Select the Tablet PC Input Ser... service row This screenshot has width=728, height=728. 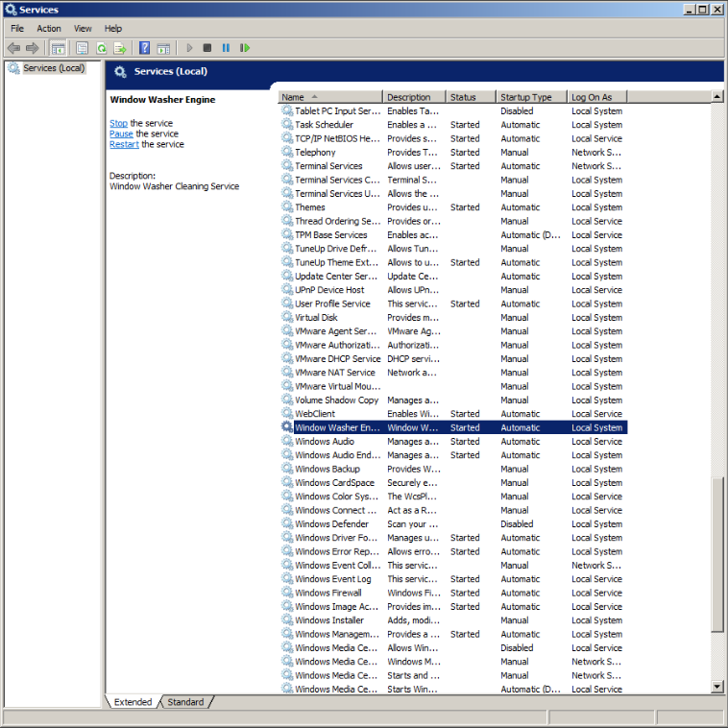(x=453, y=111)
